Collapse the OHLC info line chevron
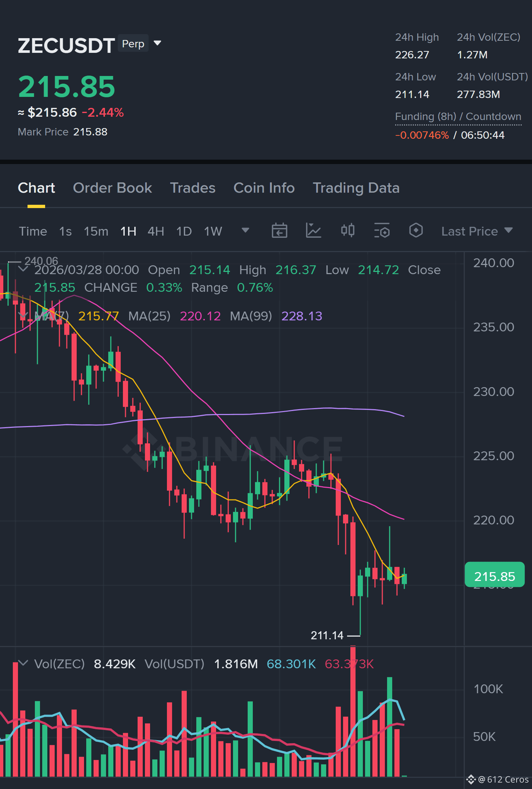The width and height of the screenshot is (532, 789). click(23, 269)
